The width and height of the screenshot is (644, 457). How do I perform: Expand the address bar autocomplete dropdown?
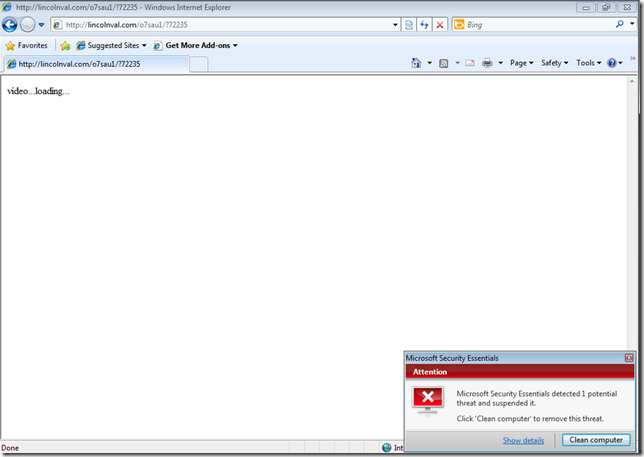pos(395,25)
